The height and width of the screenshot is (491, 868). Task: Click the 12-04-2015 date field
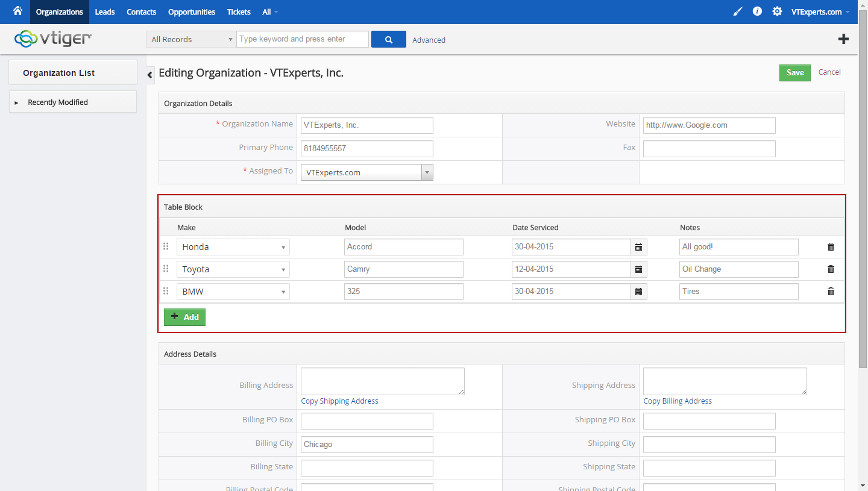click(x=571, y=269)
